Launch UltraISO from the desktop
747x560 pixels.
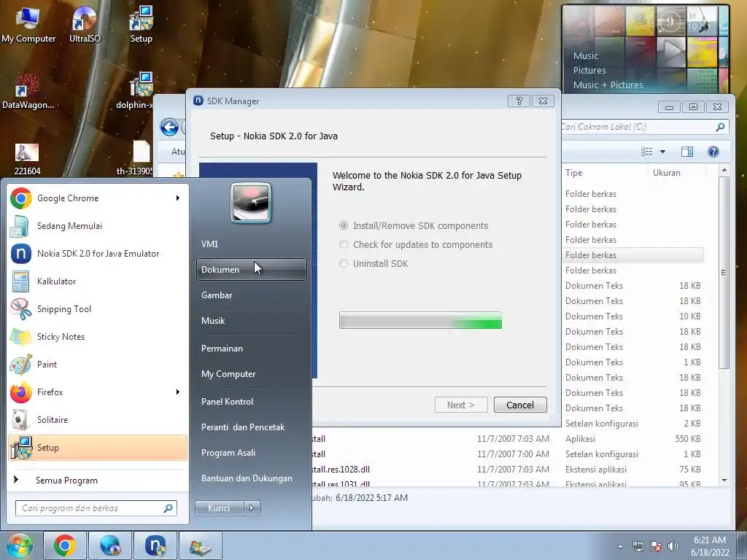(x=85, y=25)
